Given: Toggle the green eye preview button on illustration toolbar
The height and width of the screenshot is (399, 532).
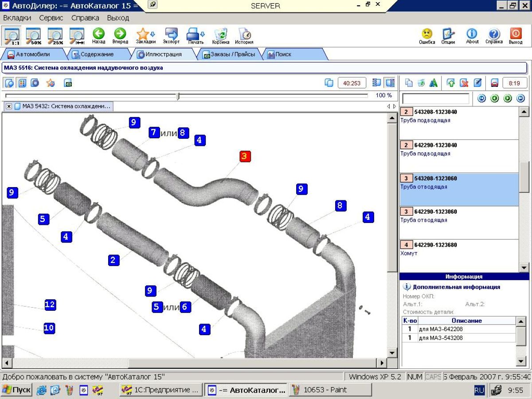Looking at the screenshot, I should point(68,83).
